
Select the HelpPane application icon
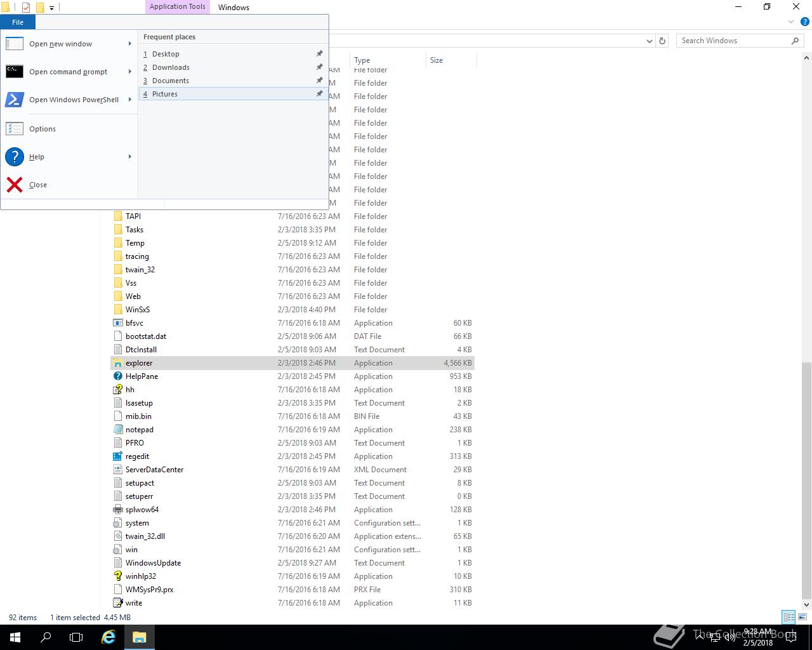[x=117, y=376]
